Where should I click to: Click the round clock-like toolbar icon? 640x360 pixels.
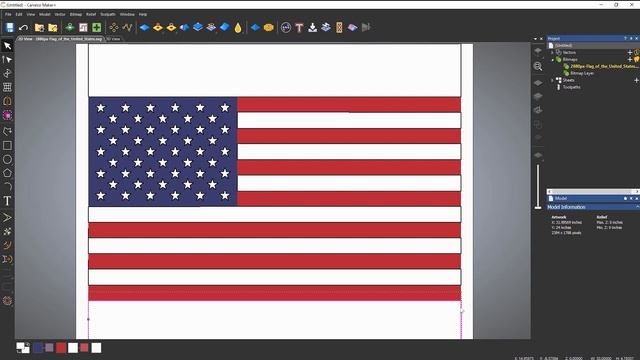point(286,27)
